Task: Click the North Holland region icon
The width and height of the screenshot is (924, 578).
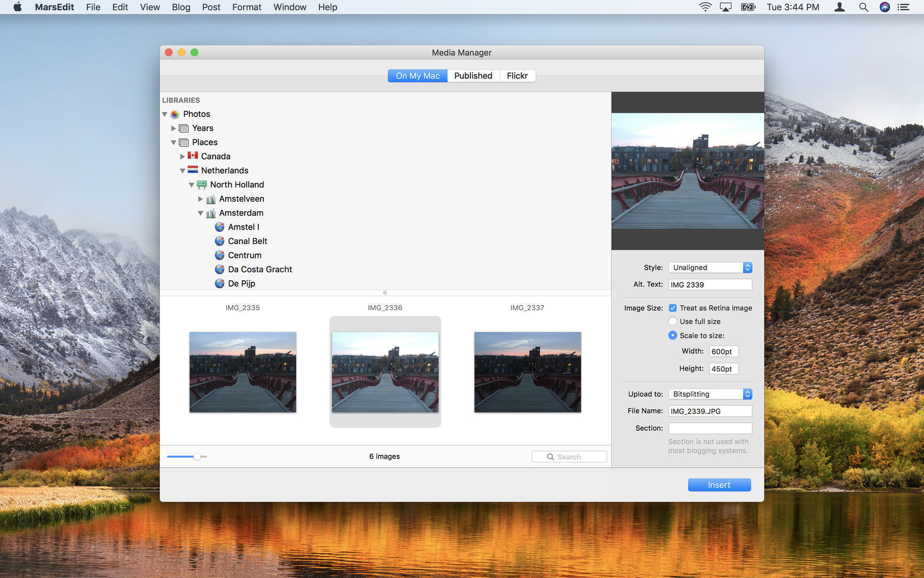Action: coord(202,185)
